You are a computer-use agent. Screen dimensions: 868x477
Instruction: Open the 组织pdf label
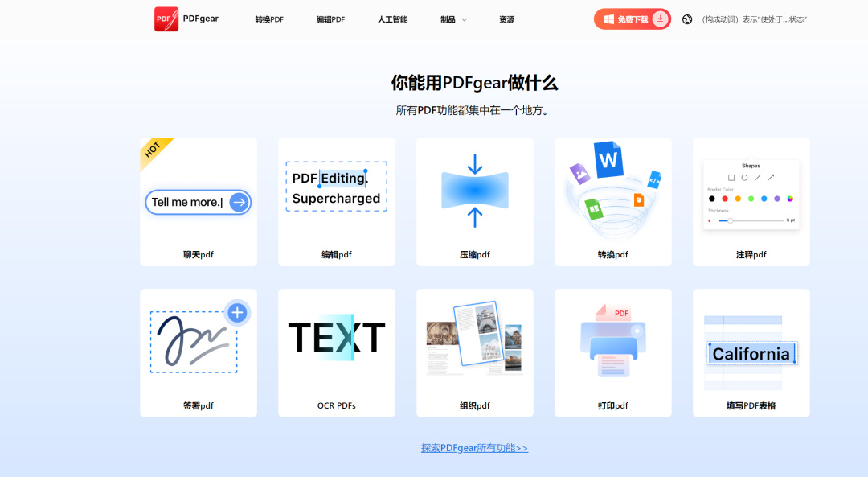[x=475, y=406]
